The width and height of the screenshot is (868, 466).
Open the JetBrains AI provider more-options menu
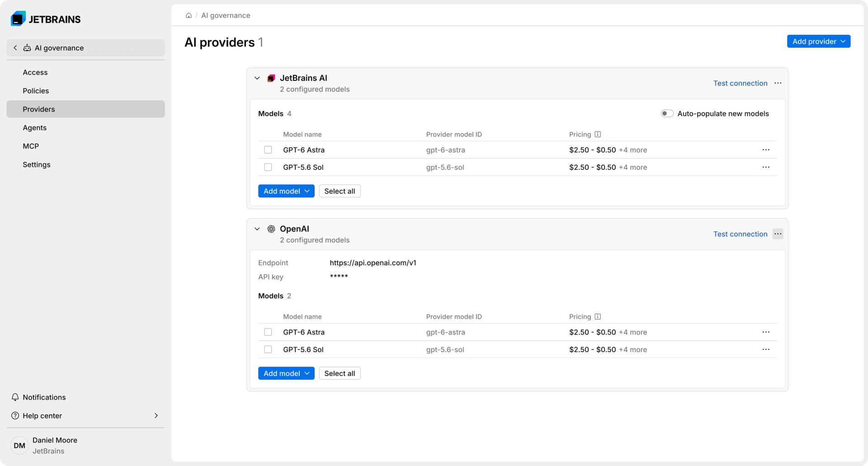(x=778, y=83)
